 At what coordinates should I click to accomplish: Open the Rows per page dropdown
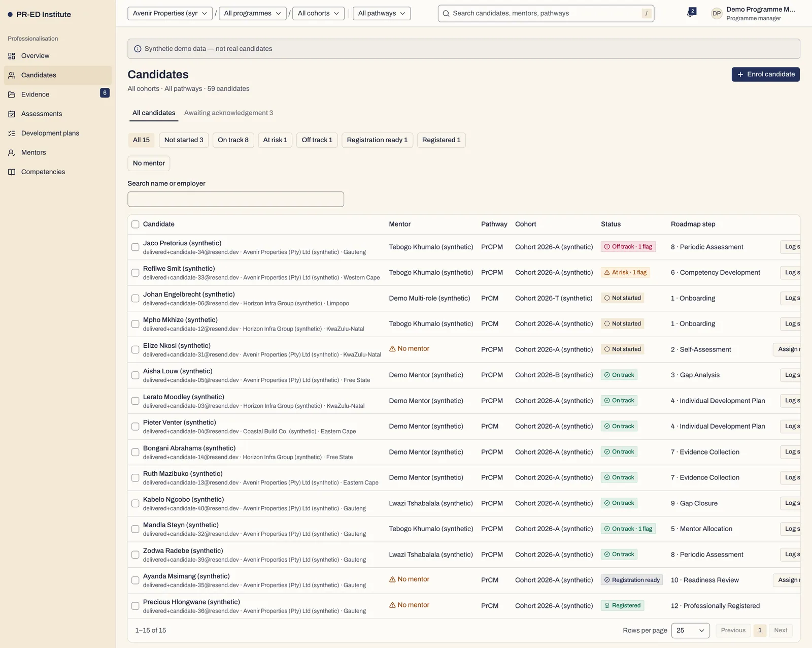click(x=691, y=630)
